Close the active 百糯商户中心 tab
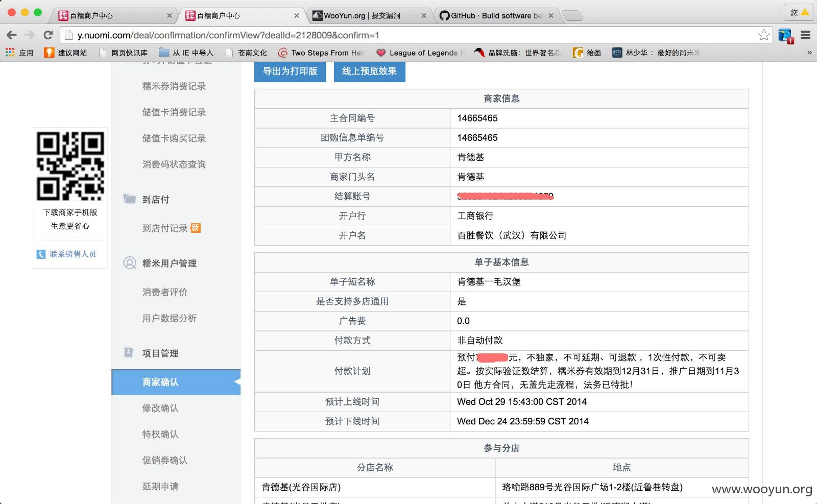Image resolution: width=817 pixels, height=504 pixels. pyautogui.click(x=297, y=16)
